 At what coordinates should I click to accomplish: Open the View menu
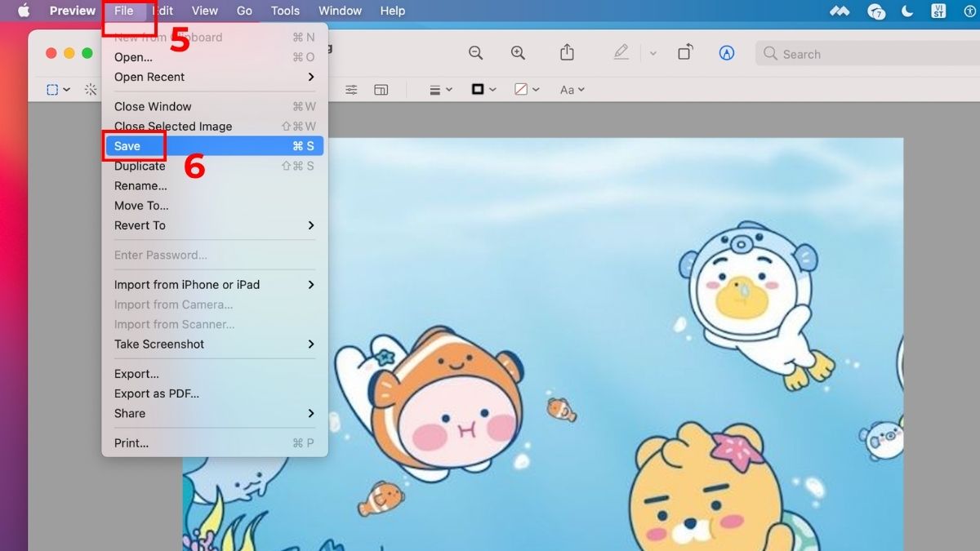tap(204, 11)
